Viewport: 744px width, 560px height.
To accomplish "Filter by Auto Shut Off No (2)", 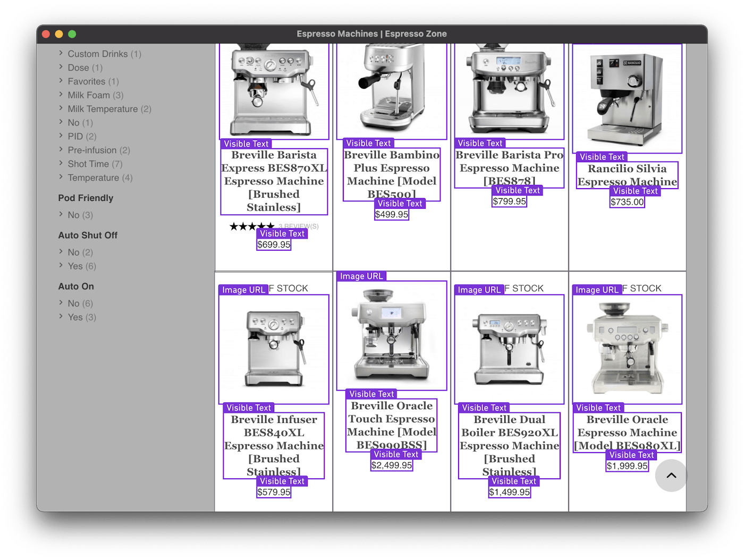I will 80,252.
